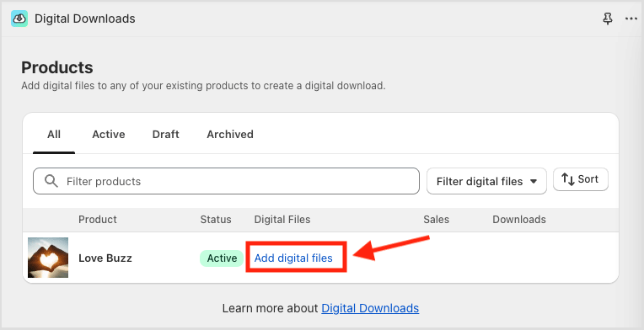Click the Digital Files column header

pyautogui.click(x=282, y=220)
